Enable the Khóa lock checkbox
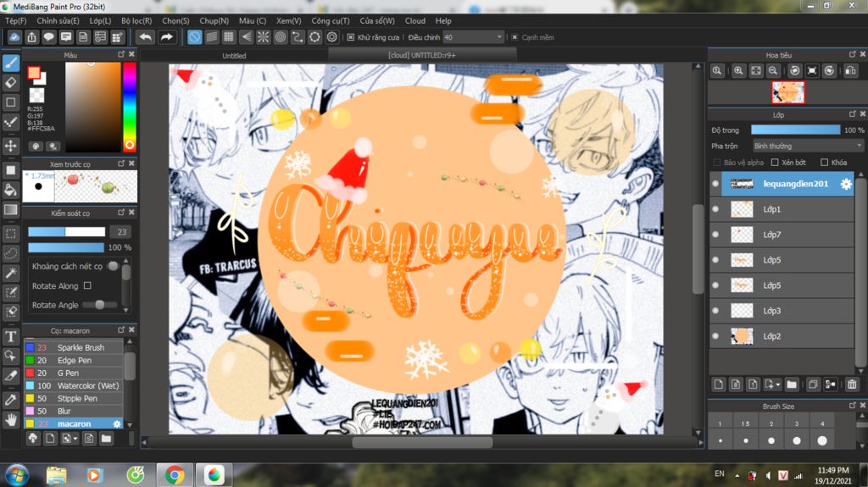 pos(824,162)
